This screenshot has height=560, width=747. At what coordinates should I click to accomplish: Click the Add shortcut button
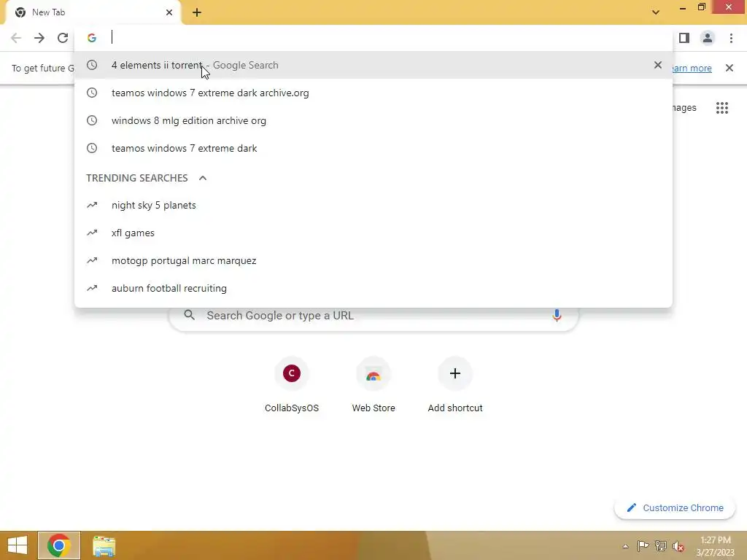click(x=455, y=385)
